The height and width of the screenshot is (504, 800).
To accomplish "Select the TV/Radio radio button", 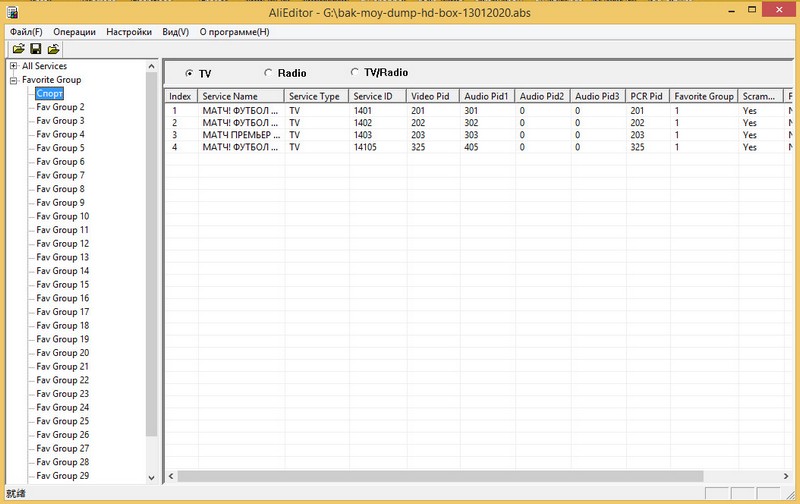I will pos(355,72).
